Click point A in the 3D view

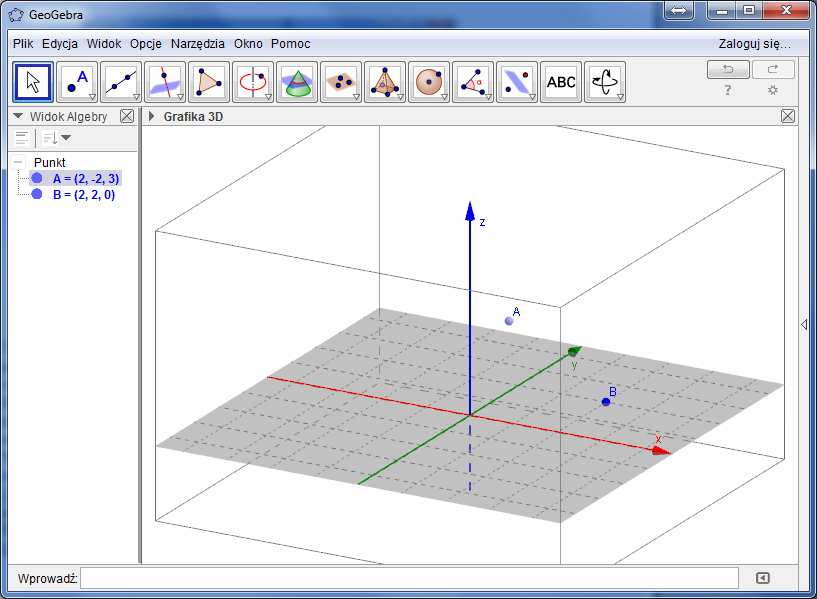[x=509, y=321]
